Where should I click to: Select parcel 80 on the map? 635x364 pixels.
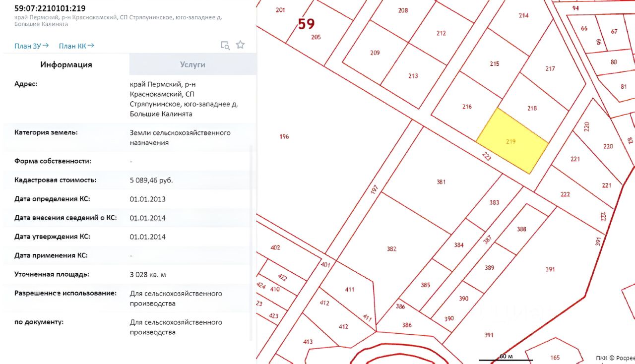tap(614, 62)
